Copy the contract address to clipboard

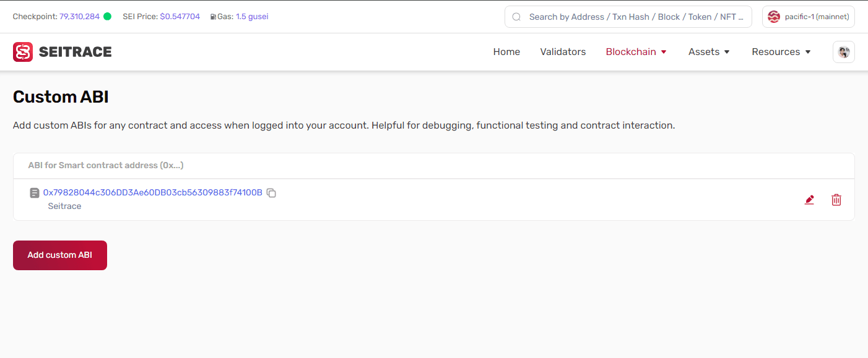pos(271,193)
